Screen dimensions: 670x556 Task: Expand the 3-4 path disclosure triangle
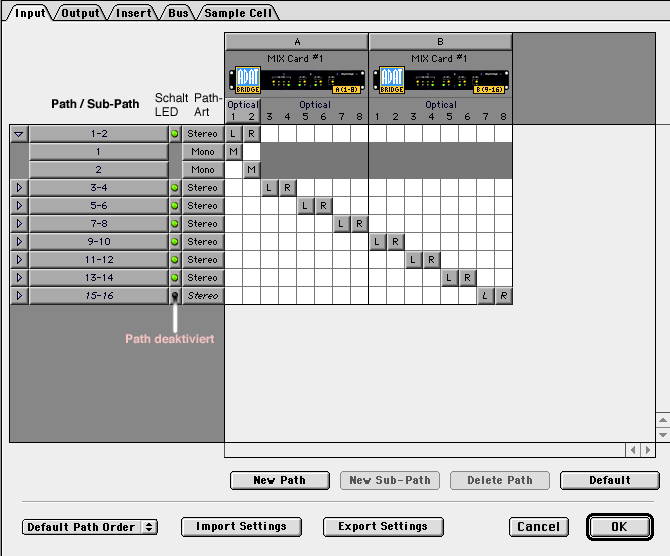click(19, 187)
